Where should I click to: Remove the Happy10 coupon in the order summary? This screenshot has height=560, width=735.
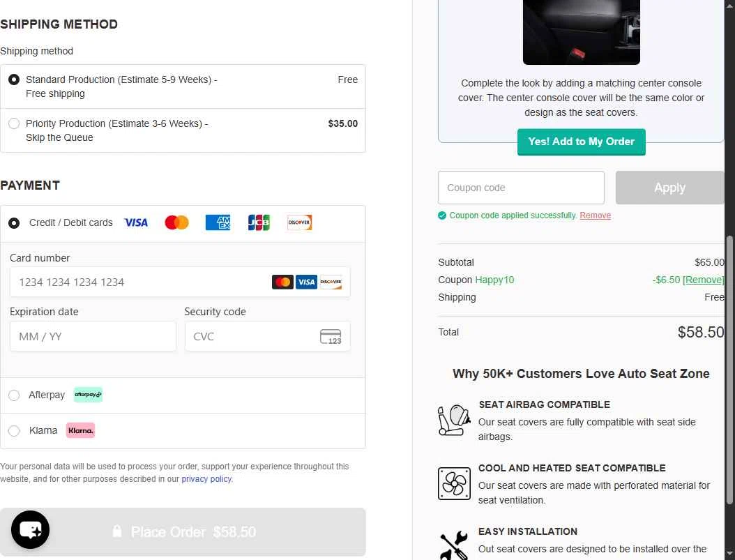click(x=703, y=280)
